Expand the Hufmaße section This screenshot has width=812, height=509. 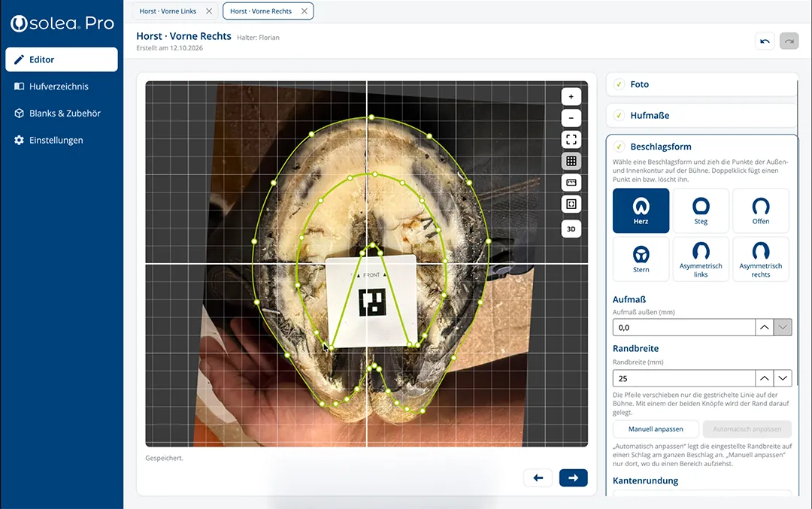click(x=701, y=116)
